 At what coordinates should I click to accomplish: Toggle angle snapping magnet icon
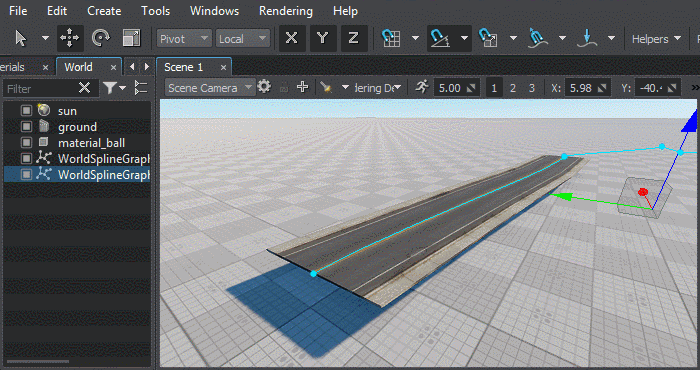click(439, 38)
